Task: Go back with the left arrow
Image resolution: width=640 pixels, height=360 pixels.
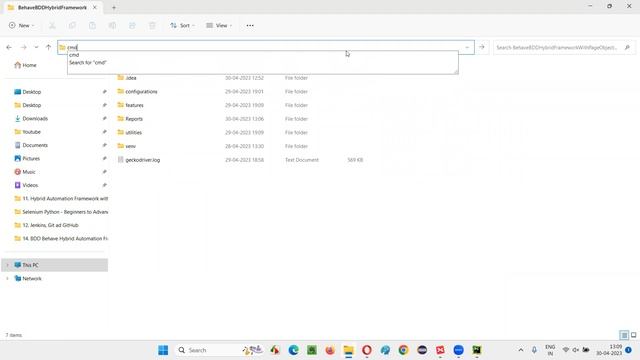Action: (9, 47)
